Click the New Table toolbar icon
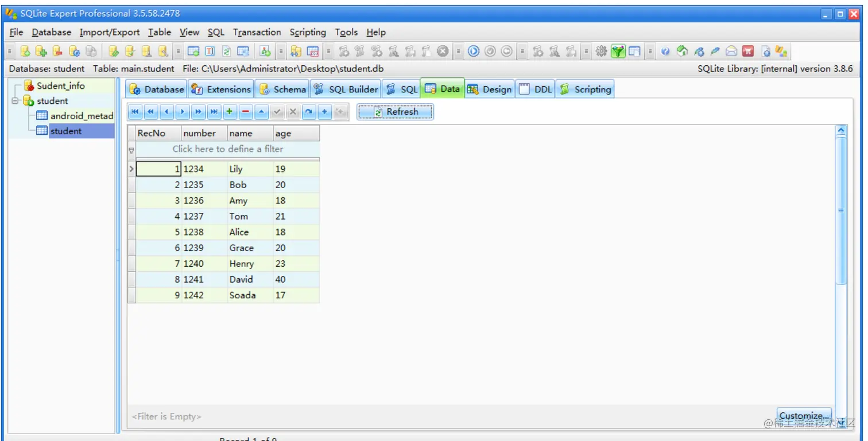Screen dimensions: 868x441 click(193, 52)
